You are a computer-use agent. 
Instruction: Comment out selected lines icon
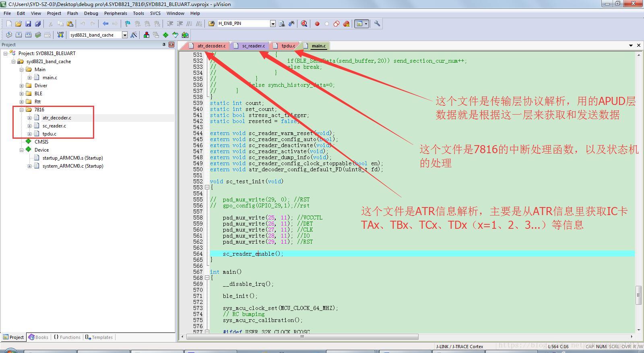(189, 24)
